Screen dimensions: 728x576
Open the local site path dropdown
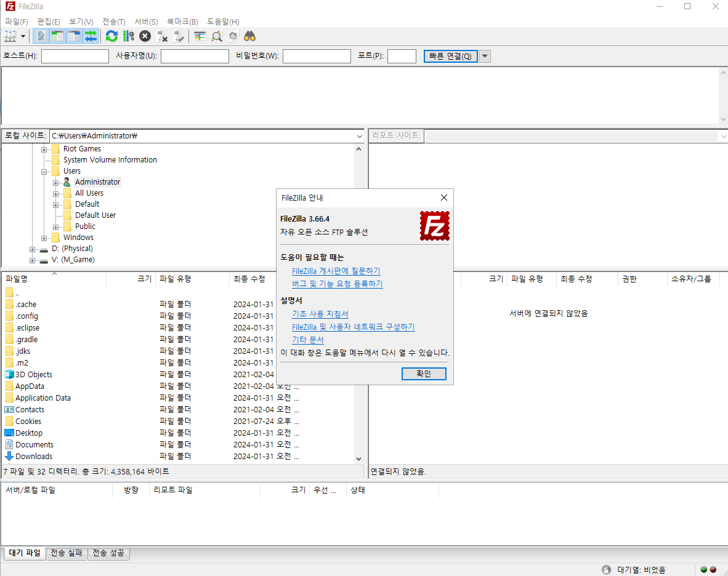[x=359, y=137]
